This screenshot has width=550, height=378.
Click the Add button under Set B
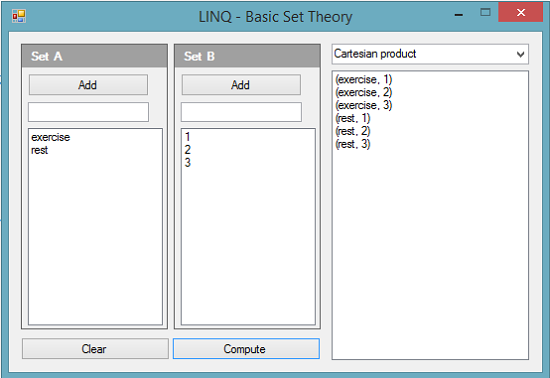coord(241,85)
